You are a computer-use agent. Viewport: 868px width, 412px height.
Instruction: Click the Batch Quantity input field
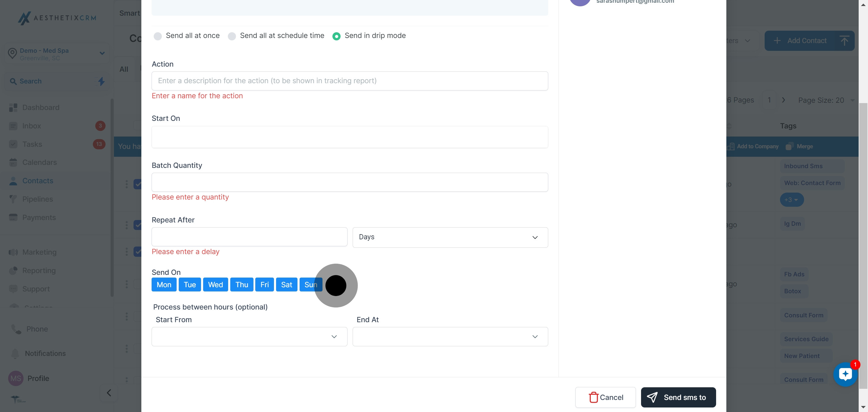(x=350, y=182)
